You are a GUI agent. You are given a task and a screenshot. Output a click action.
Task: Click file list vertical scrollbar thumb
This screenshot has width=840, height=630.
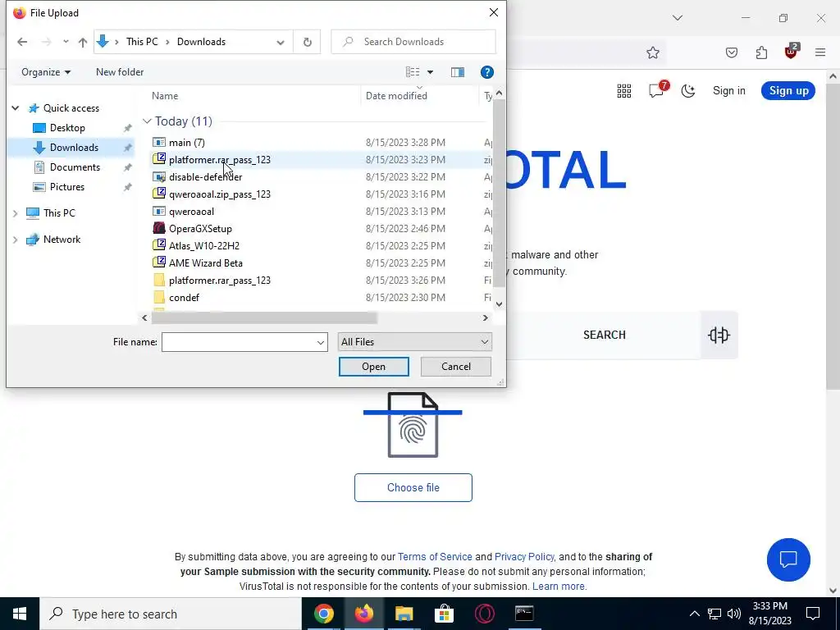click(x=499, y=193)
